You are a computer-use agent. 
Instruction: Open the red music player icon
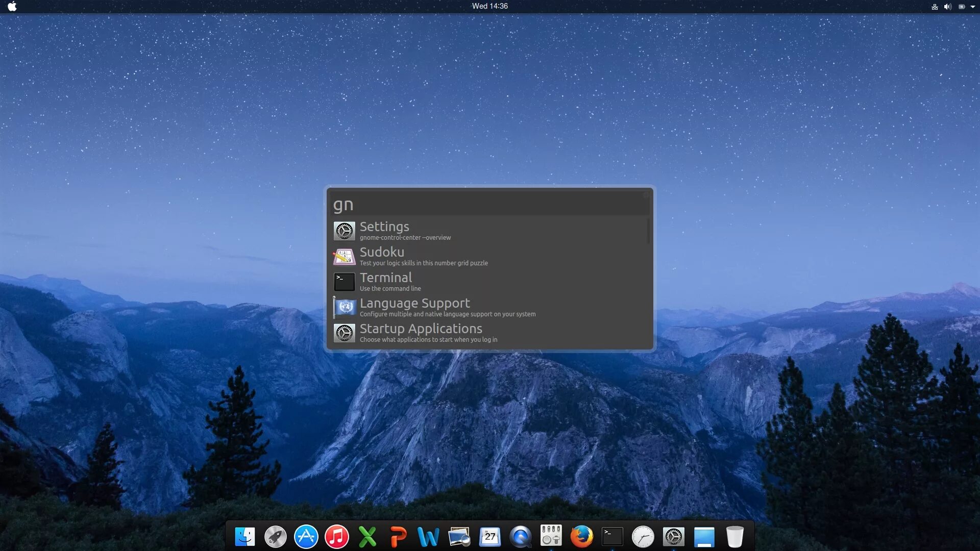(337, 537)
